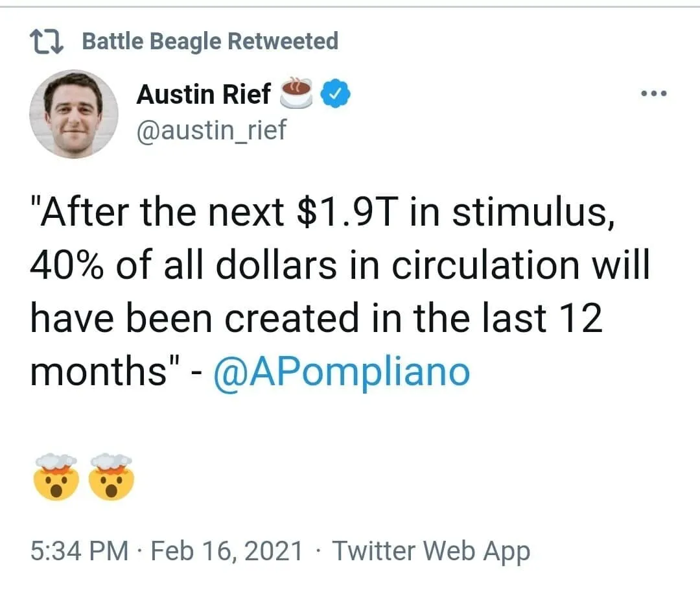Open the three-dot more options menu
700x594 pixels.
pos(653,93)
